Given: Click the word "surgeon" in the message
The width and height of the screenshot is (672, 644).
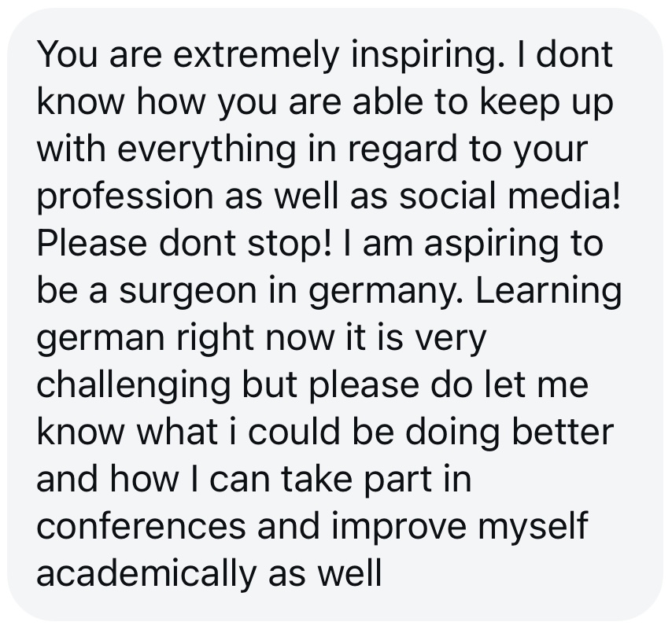Looking at the screenshot, I should click(190, 292).
